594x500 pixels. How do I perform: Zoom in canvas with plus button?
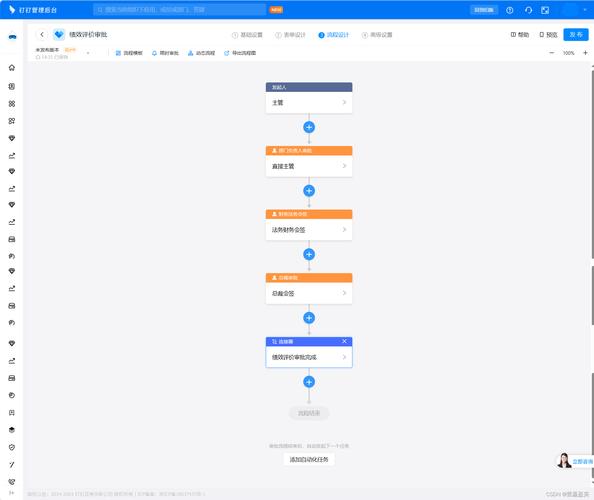585,53
